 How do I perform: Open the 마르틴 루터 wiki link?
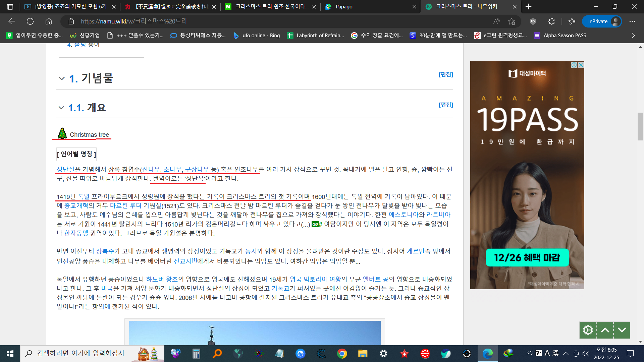pyautogui.click(x=126, y=205)
